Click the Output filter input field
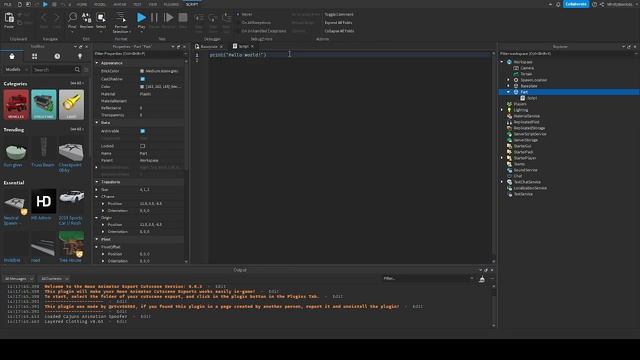The height and width of the screenshot is (360, 640). (x=428, y=278)
